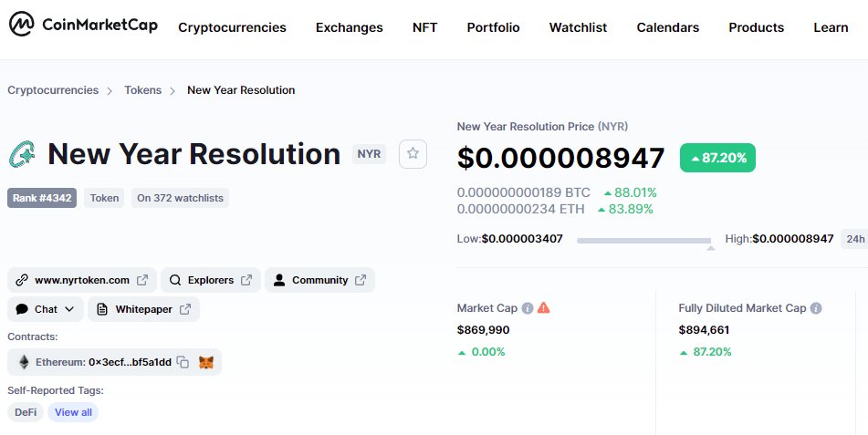Click the document icon in Whitepaper button
The image size is (868, 435).
(x=102, y=309)
